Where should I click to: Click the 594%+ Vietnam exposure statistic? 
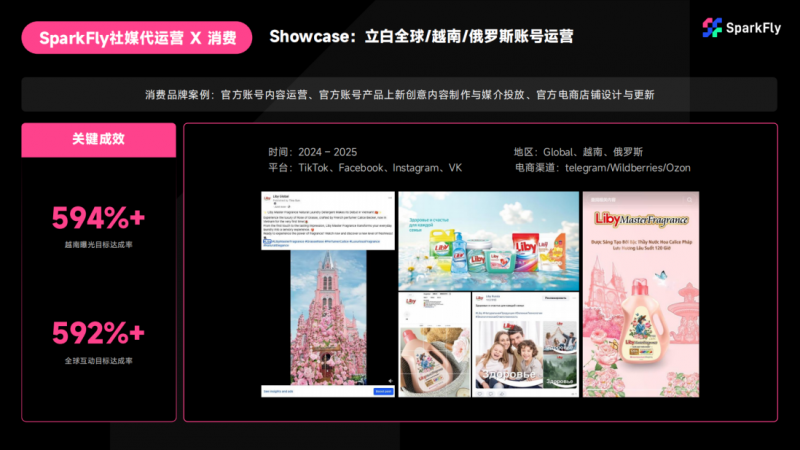pos(98,217)
